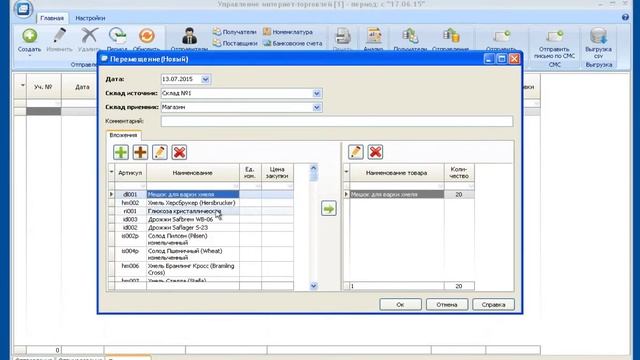
Task: Click the Цена закупки column header
Action: tap(277, 173)
